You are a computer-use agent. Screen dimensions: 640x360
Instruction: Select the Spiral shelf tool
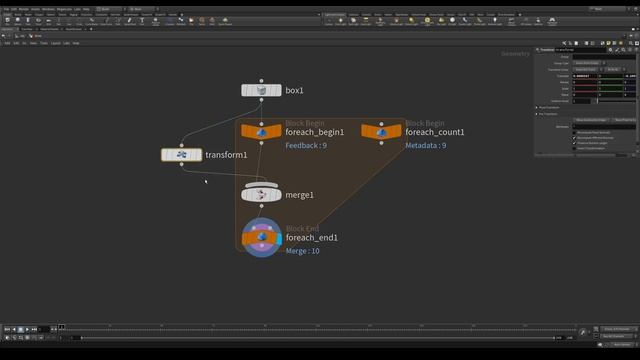pos(202,21)
